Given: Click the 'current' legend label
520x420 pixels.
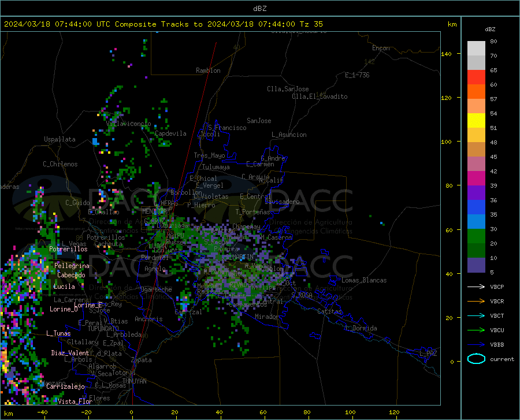Looking at the screenshot, I should pos(502,359).
